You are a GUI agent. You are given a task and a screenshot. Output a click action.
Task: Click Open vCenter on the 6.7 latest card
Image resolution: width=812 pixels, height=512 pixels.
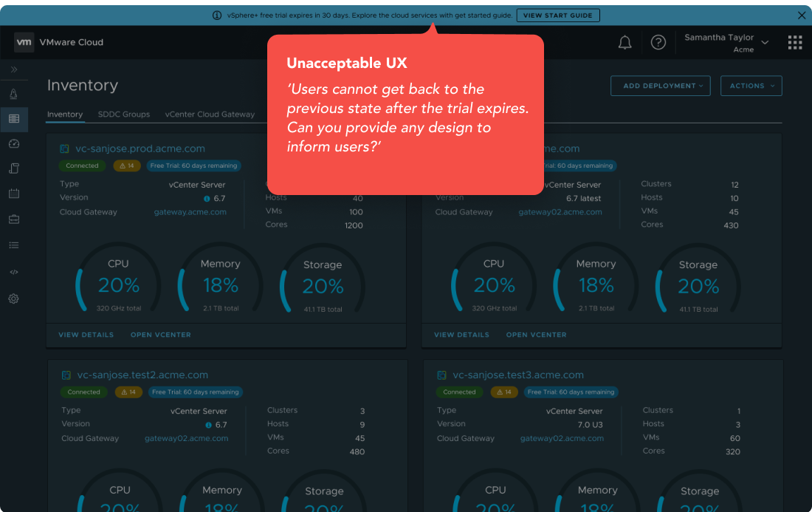[536, 335]
